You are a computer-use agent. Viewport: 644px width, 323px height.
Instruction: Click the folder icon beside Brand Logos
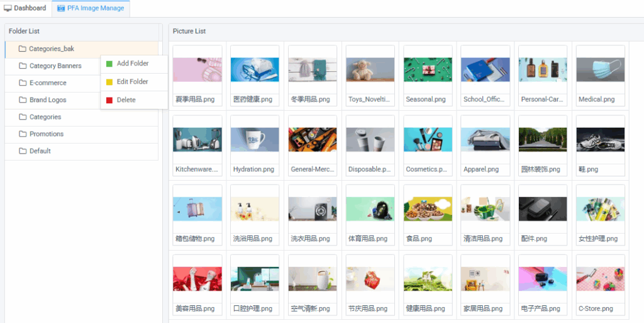(23, 100)
